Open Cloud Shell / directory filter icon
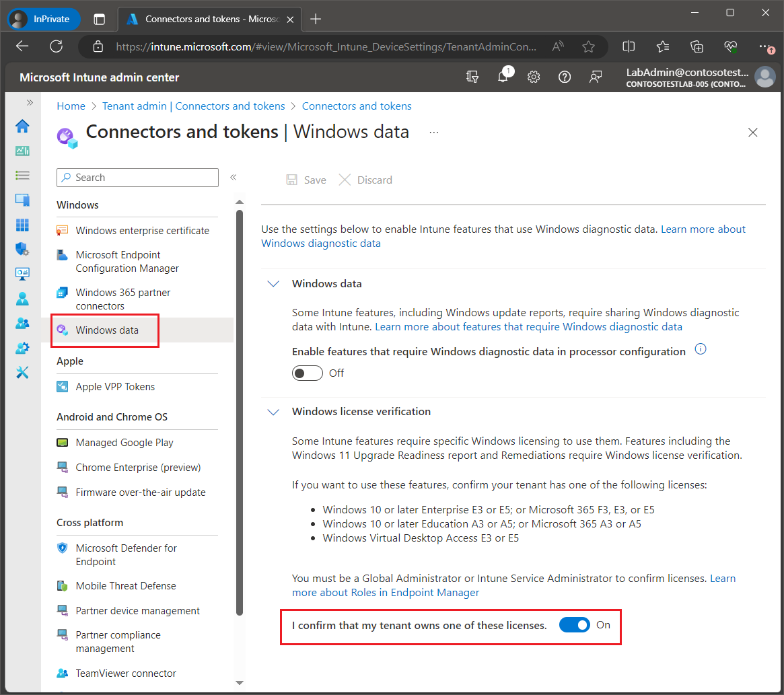Image resolution: width=784 pixels, height=695 pixels. [x=472, y=77]
